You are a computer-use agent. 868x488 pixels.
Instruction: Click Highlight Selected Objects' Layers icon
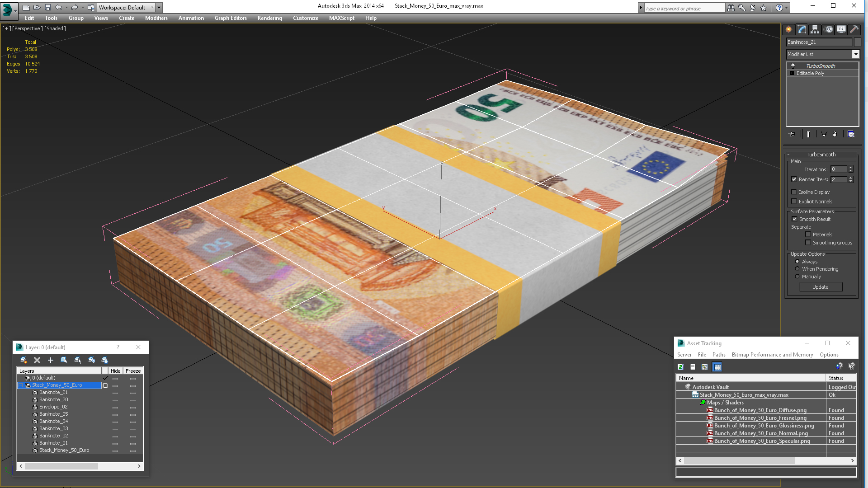[x=78, y=360]
